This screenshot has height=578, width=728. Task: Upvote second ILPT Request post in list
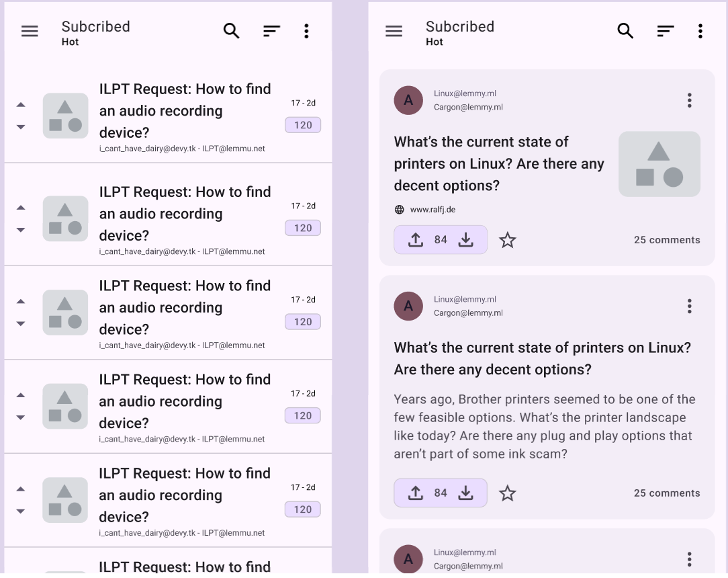click(x=21, y=208)
